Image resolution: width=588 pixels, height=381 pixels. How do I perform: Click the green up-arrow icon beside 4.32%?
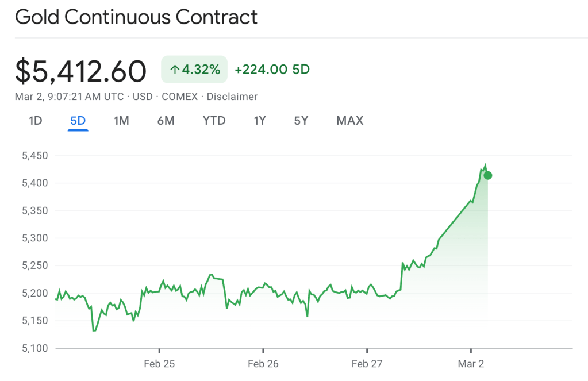(x=175, y=70)
